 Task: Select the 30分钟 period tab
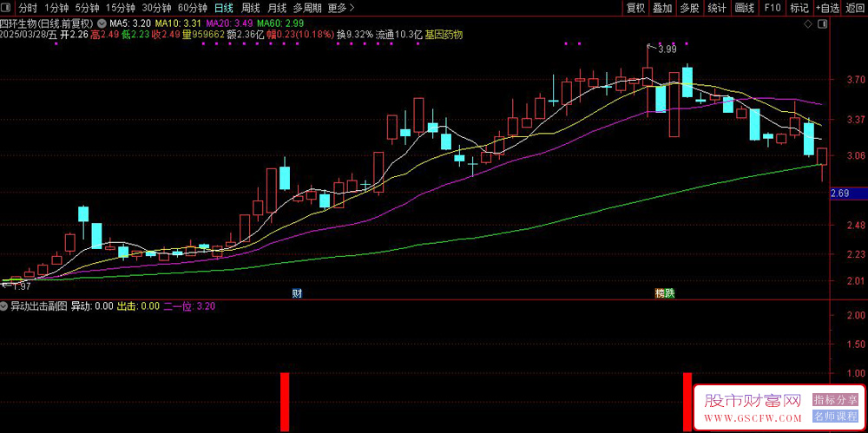coord(156,8)
